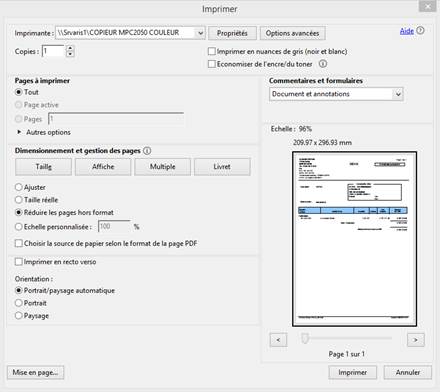Check Choisir la source de papier option
The width and height of the screenshot is (440, 392).
coord(19,243)
